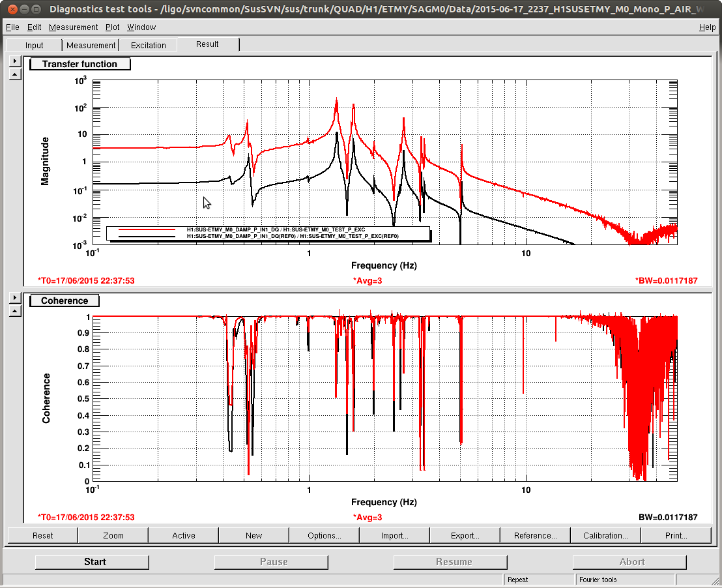Switch to the Excitation tab
722x588 pixels.
(x=149, y=45)
